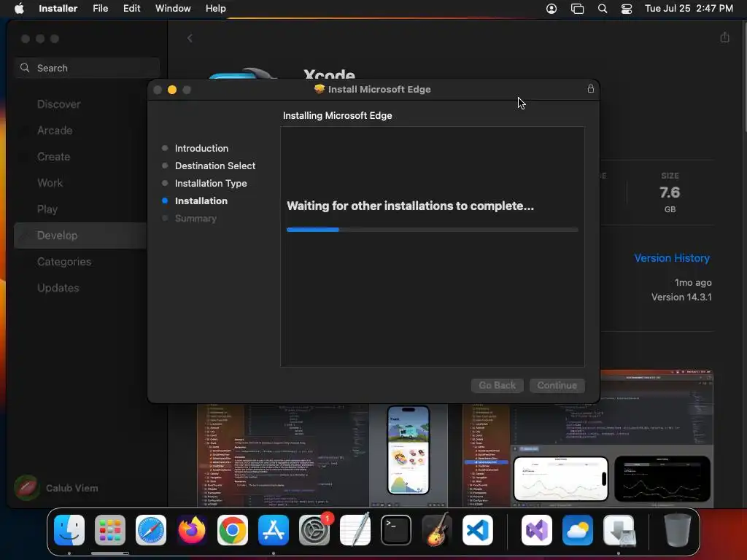This screenshot has width=747, height=560.
Task: Click the Installation Type step
Action: 211,183
